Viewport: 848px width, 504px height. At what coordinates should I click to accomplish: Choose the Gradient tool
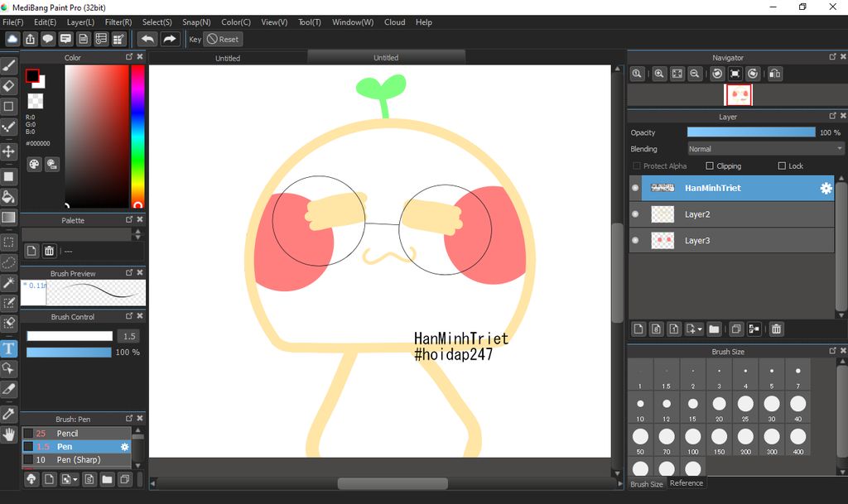[8, 217]
